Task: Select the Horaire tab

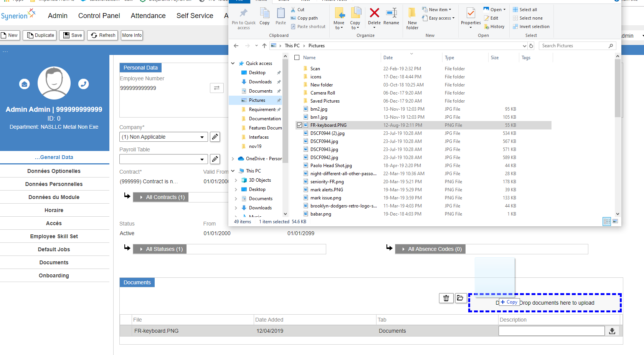Action: (x=54, y=210)
